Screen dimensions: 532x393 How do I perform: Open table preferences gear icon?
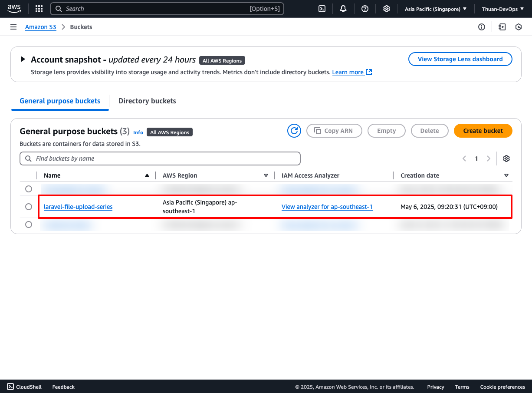point(506,159)
